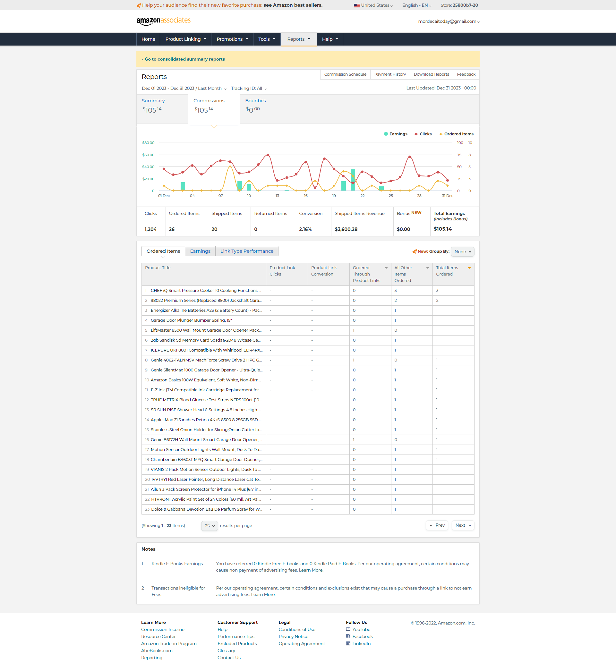616x672 pixels.
Task: Click Dolce & Gabbana Devotion product title
Action: pyautogui.click(x=207, y=509)
